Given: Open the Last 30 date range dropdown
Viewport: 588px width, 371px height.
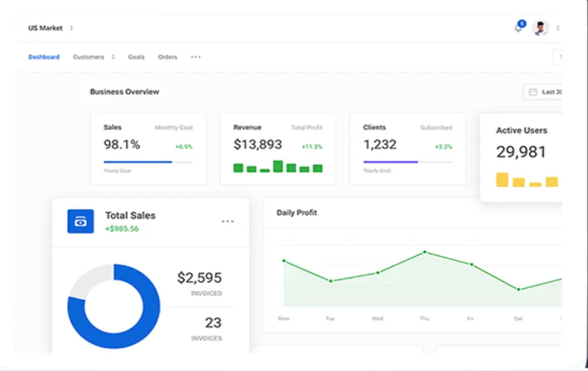Looking at the screenshot, I should pos(548,92).
